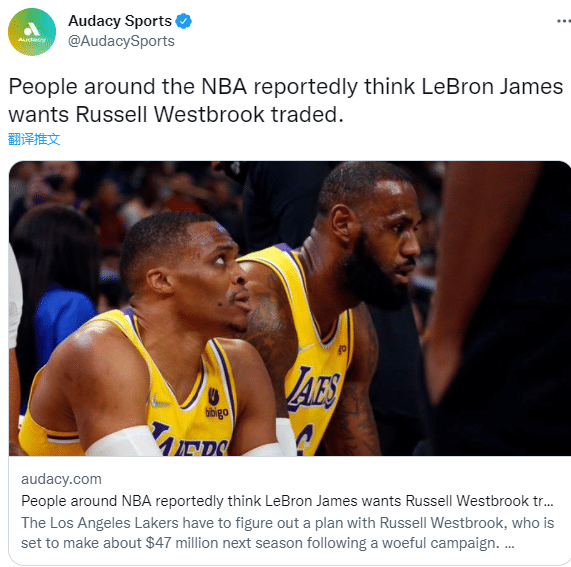The image size is (571, 567).
Task: Open the Audacy Sports profile avatar
Action: [x=32, y=32]
